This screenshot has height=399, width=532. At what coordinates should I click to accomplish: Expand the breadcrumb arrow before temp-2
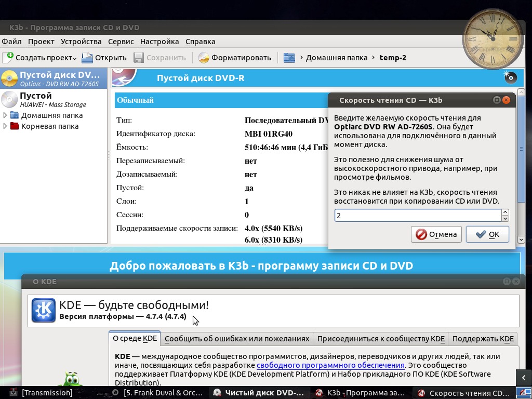(373, 58)
